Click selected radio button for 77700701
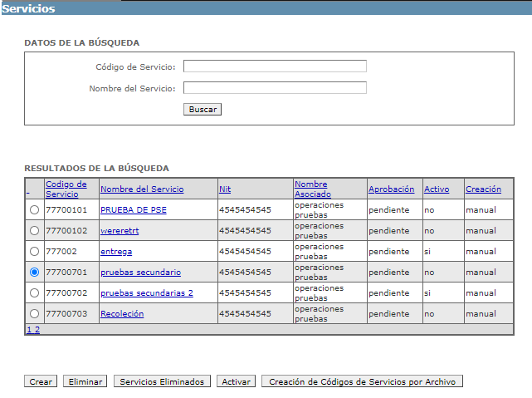This screenshot has width=532, height=398. 34,272
